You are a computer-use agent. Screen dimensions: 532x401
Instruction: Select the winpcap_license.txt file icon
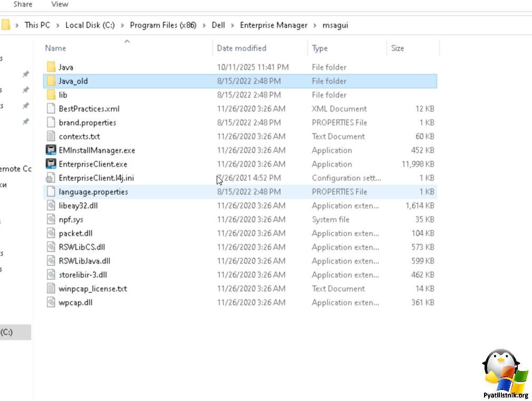coord(51,289)
